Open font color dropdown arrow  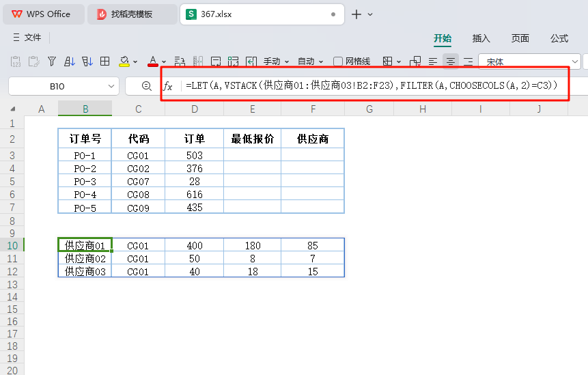pos(164,62)
